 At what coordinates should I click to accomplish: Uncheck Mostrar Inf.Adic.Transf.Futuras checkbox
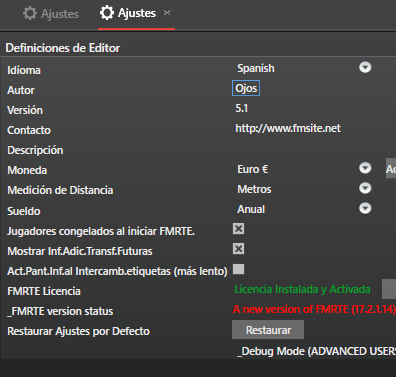tap(238, 249)
